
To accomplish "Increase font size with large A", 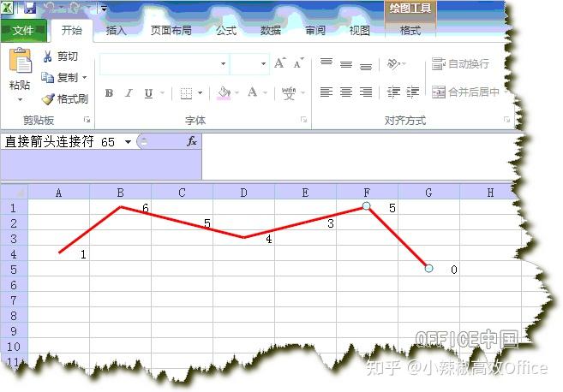I will pyautogui.click(x=279, y=63).
